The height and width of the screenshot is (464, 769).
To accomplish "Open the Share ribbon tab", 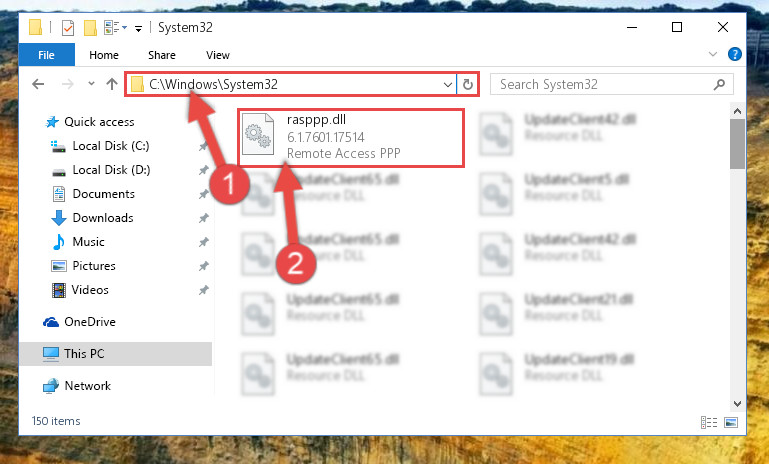I will coord(162,55).
